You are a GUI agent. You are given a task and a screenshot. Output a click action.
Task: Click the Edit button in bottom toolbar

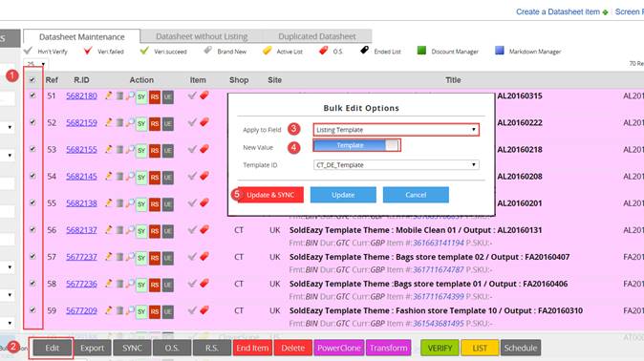53,348
